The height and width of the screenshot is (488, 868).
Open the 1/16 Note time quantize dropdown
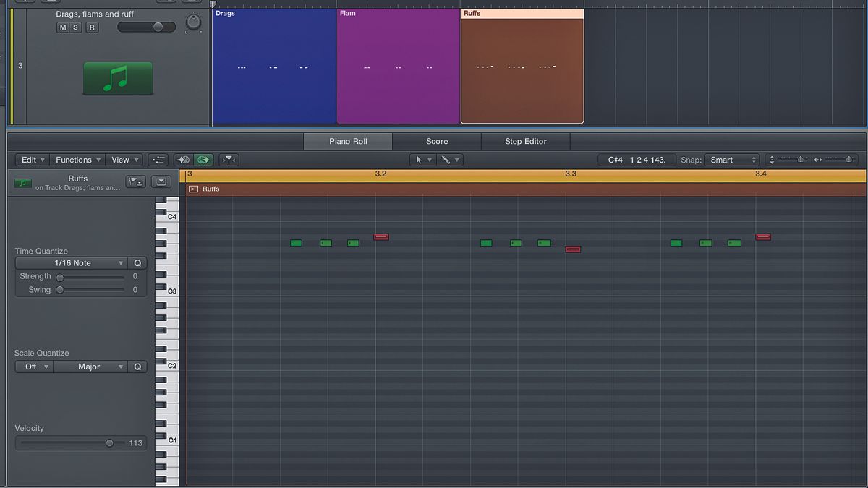(72, 263)
